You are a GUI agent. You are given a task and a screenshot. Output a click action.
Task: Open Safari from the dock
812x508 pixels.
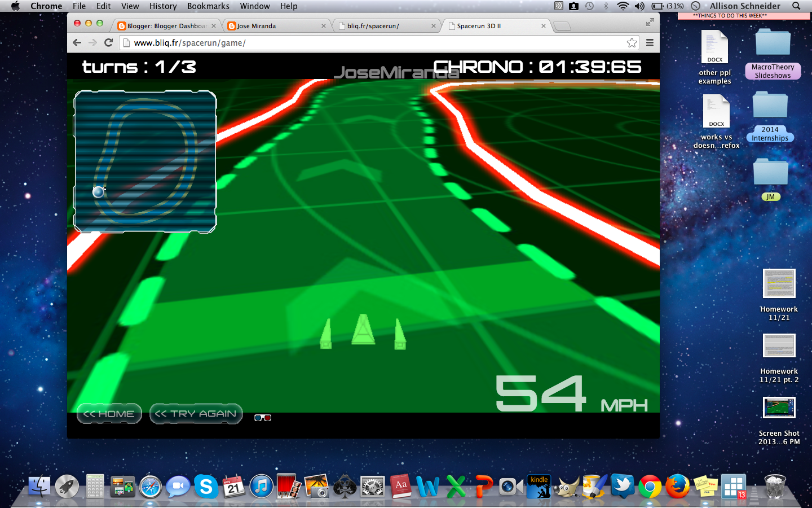click(x=151, y=486)
